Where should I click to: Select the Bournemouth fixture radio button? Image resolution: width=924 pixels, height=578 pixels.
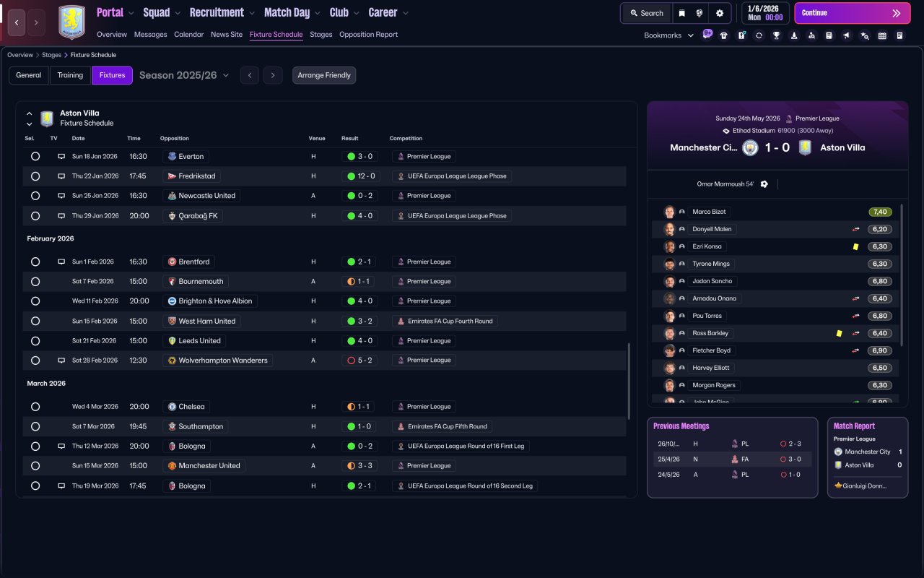point(35,282)
